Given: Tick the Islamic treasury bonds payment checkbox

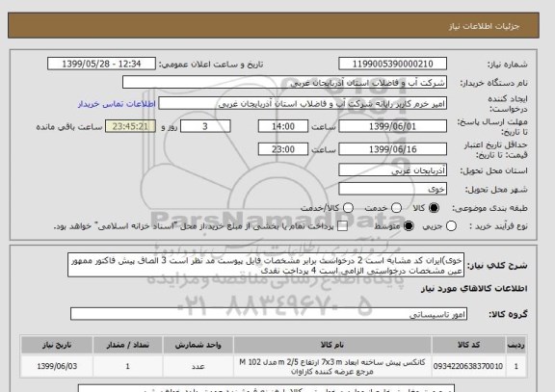Looking at the screenshot, I should coord(342,226).
